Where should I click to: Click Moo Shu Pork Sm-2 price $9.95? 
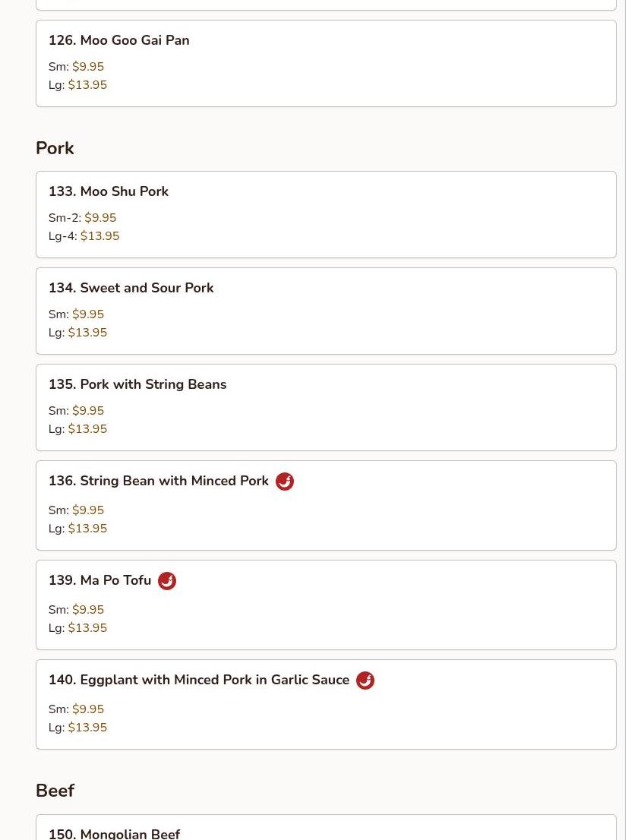100,218
